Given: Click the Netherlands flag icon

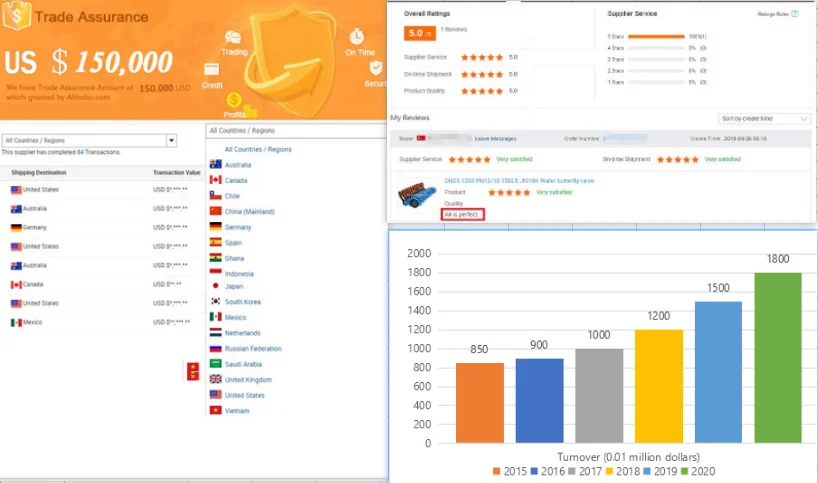Looking at the screenshot, I should coord(215,332).
